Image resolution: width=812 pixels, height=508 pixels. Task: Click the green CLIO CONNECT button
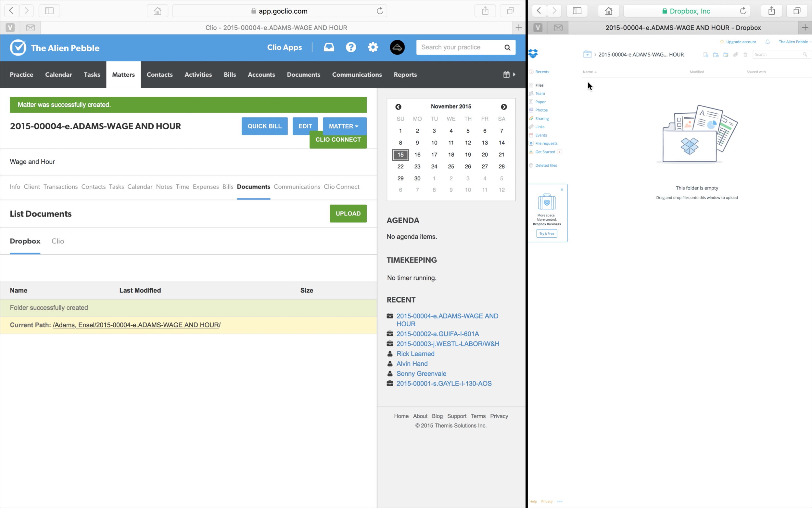point(338,140)
